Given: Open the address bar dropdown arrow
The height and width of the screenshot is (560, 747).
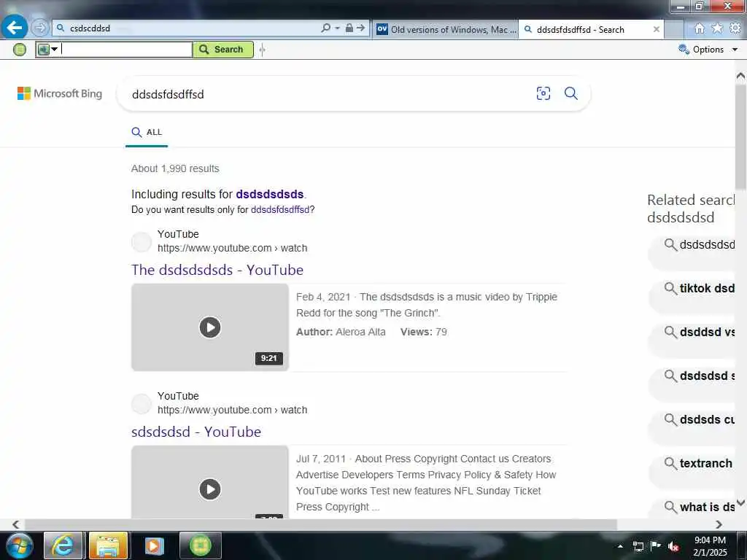Looking at the screenshot, I should point(337,28).
